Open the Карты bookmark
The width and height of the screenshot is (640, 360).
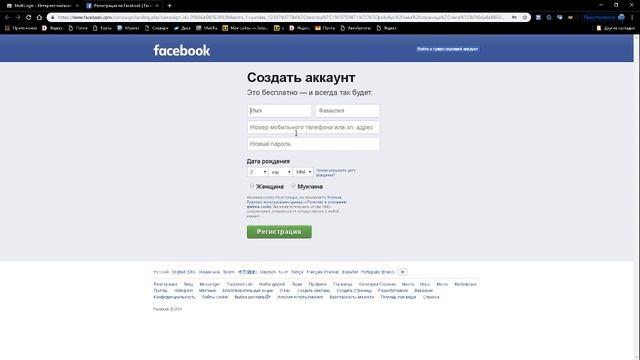[102, 28]
